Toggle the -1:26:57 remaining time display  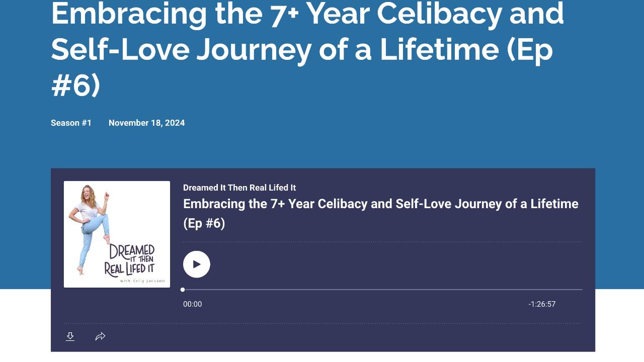point(542,304)
